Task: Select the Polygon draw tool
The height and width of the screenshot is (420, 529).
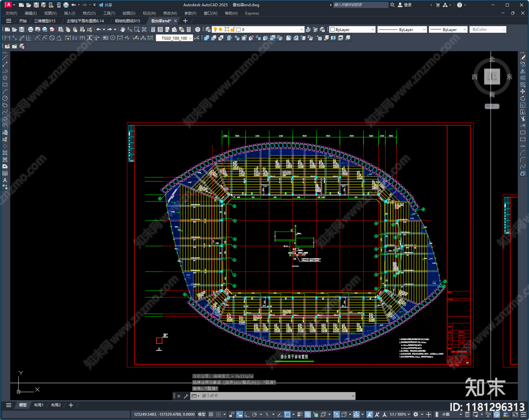Action: (5, 78)
